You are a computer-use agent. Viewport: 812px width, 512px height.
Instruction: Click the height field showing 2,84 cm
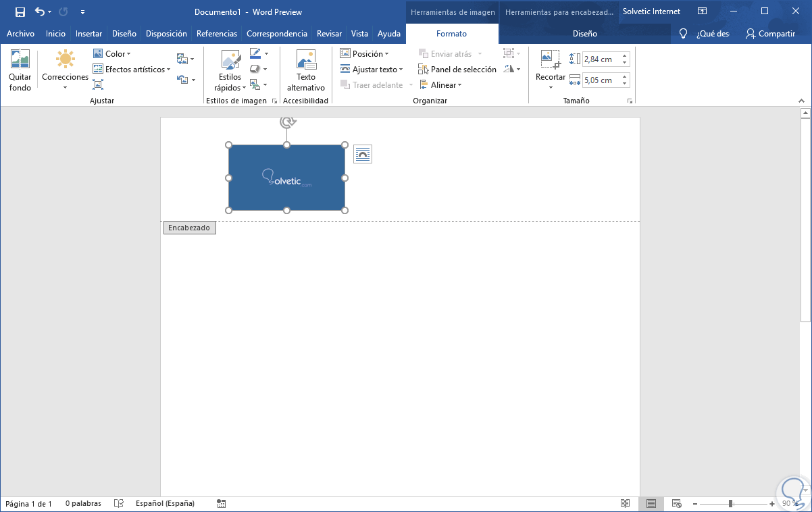601,59
